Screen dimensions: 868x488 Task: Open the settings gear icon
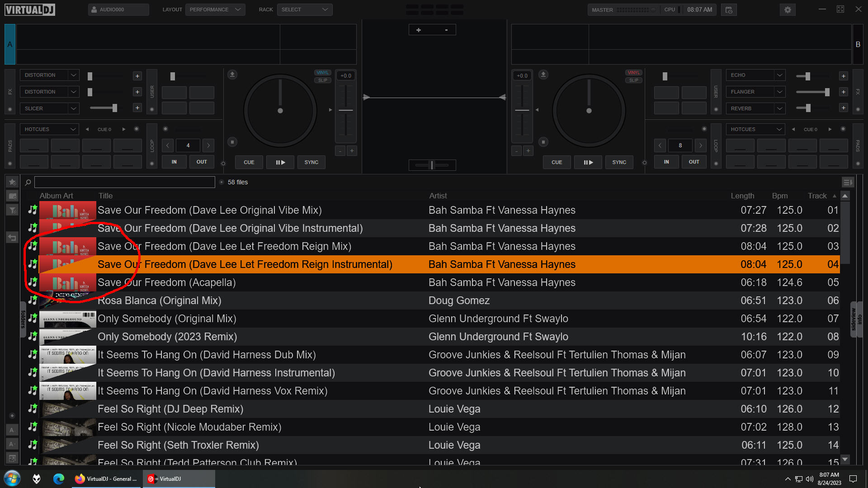(788, 9)
